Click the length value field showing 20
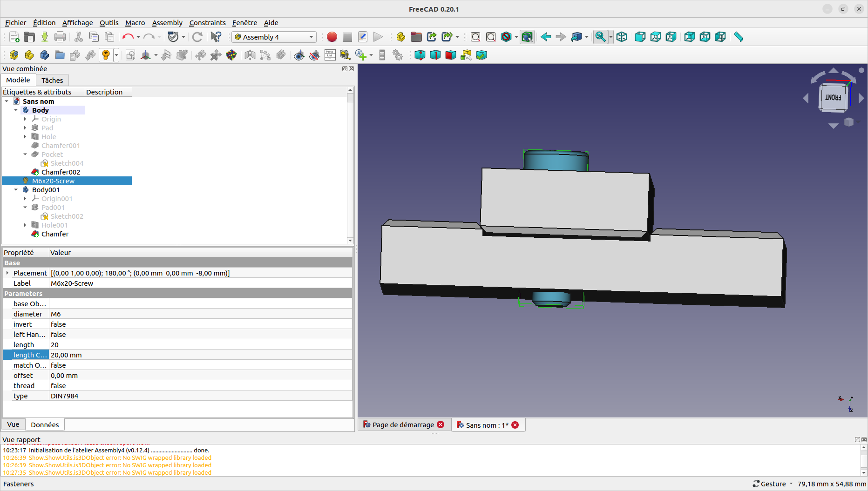 pos(200,345)
